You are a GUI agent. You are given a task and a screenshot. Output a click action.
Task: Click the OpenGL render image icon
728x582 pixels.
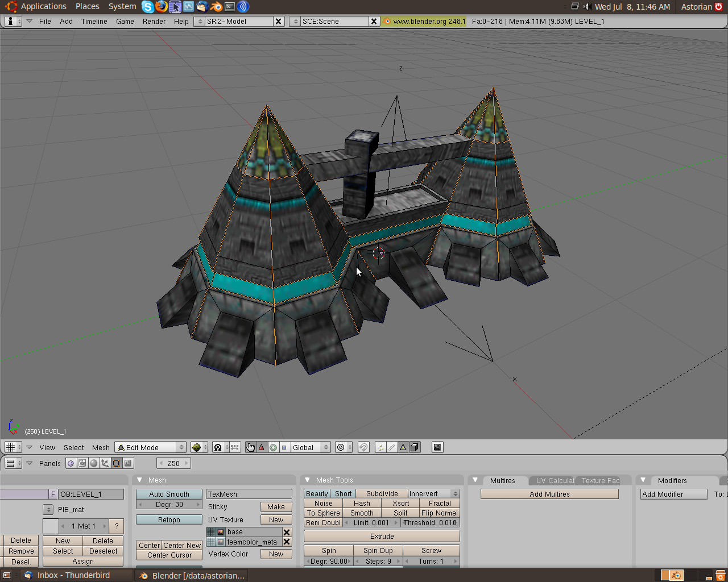tap(437, 447)
